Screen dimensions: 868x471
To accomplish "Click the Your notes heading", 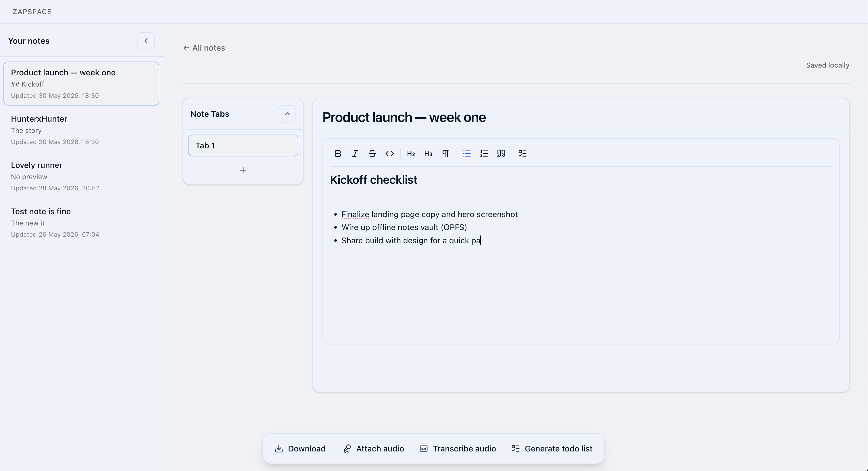I will (x=29, y=41).
